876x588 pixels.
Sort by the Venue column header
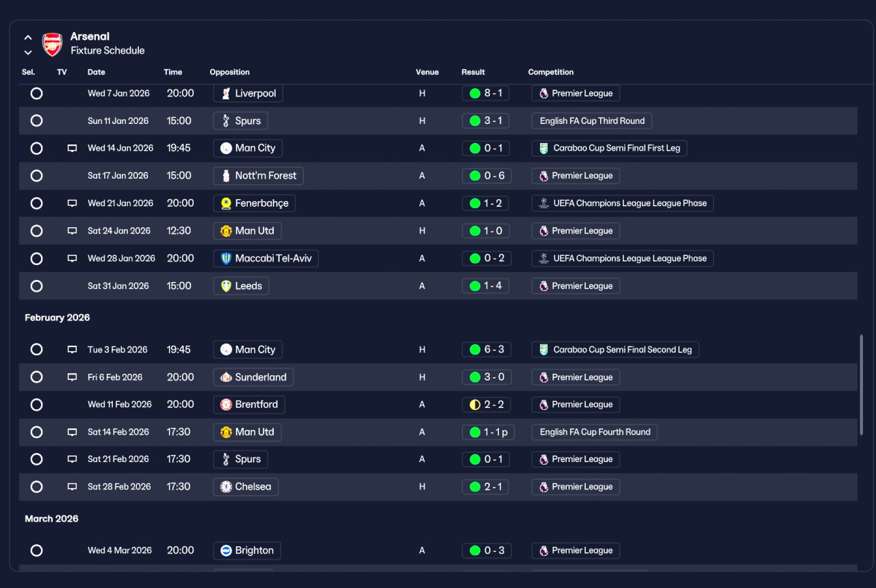pos(427,72)
